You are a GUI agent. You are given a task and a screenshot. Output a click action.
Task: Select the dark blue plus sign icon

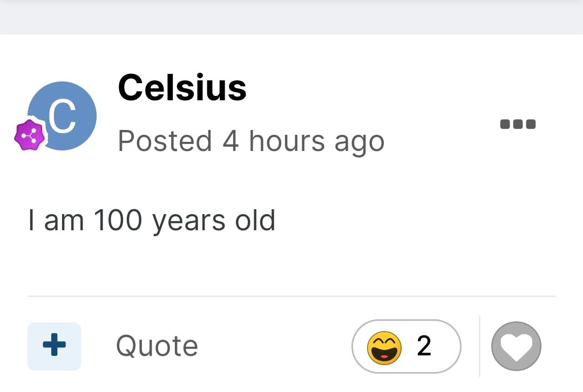tap(54, 346)
